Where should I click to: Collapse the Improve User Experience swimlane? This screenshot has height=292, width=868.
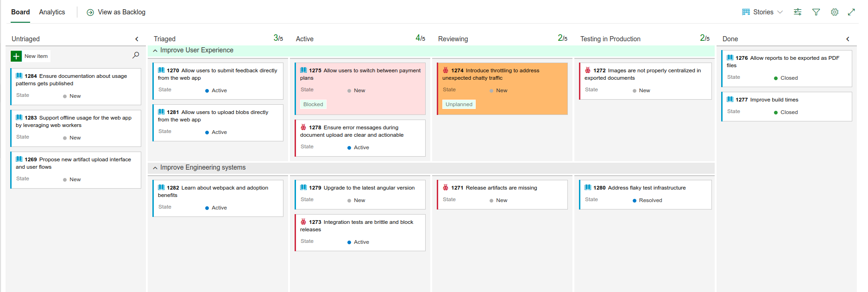tap(155, 51)
